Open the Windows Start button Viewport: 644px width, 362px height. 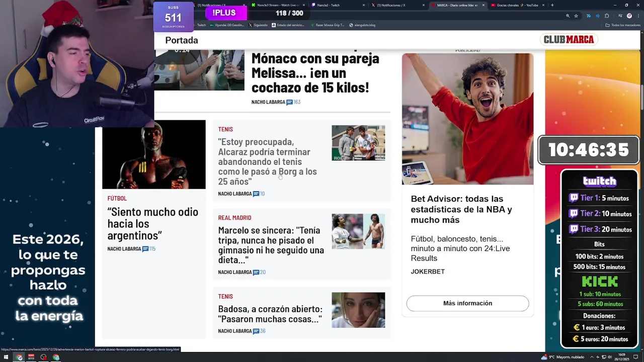pyautogui.click(x=6, y=357)
